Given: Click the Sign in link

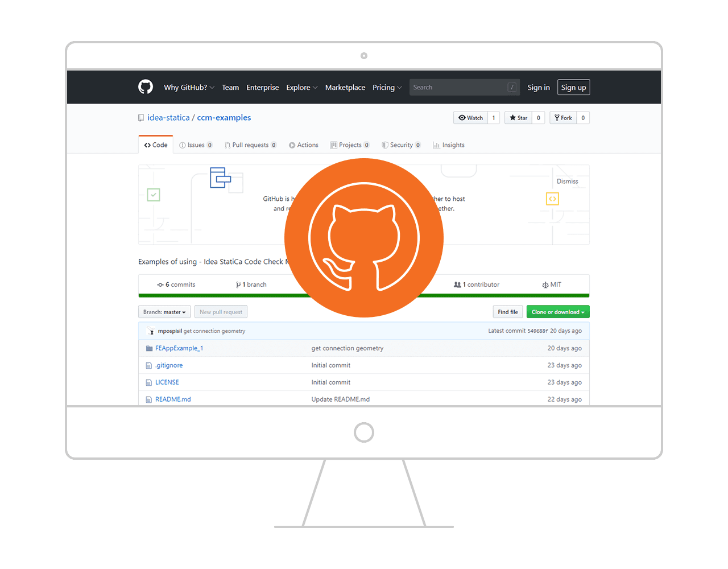Looking at the screenshot, I should (x=539, y=87).
